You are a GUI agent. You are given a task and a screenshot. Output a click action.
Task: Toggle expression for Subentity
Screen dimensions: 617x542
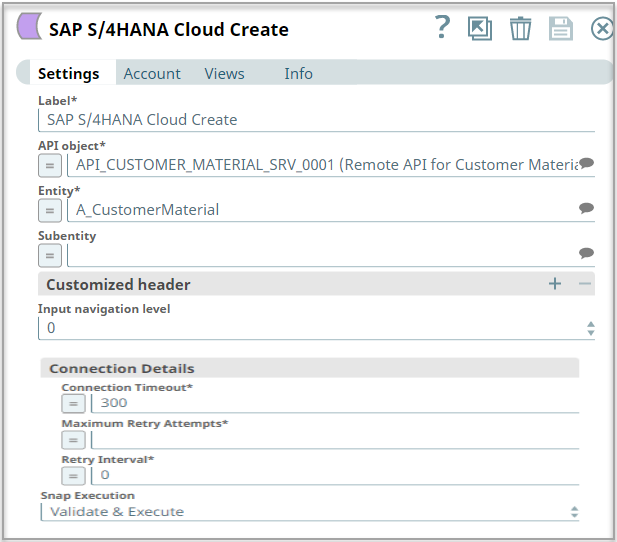(50, 255)
